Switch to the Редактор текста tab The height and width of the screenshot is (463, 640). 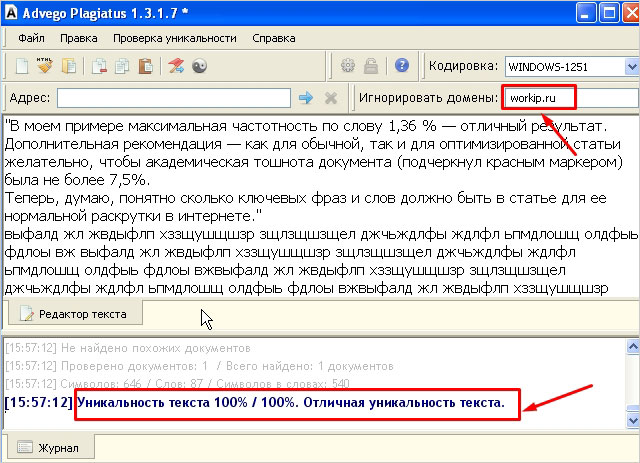[76, 314]
